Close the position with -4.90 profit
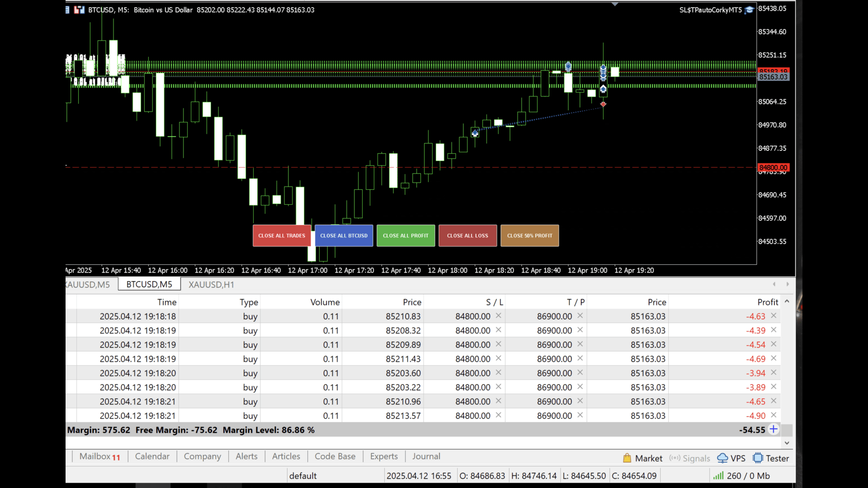This screenshot has height=488, width=868. click(774, 415)
